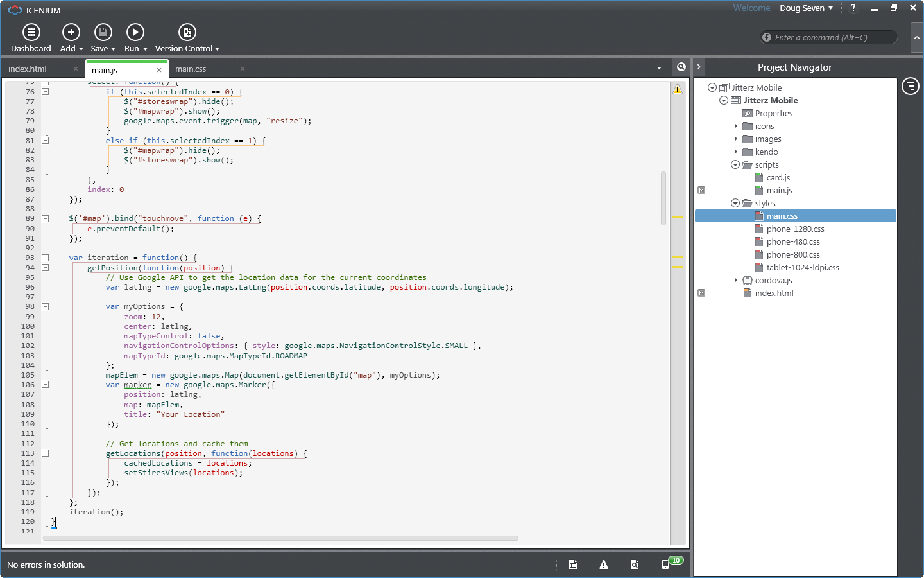Image resolution: width=924 pixels, height=578 pixels.
Task: Click the Run play icon
Action: [x=135, y=32]
